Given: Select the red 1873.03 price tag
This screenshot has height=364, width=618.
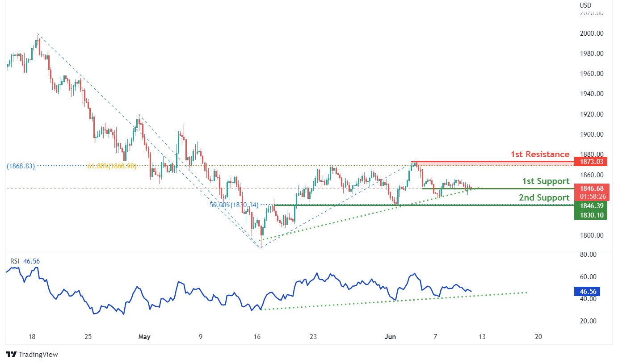Looking at the screenshot, I should pyautogui.click(x=591, y=162).
